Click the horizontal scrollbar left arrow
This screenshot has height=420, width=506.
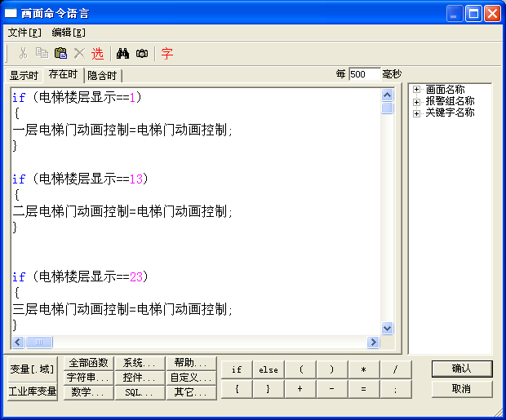coord(18,342)
